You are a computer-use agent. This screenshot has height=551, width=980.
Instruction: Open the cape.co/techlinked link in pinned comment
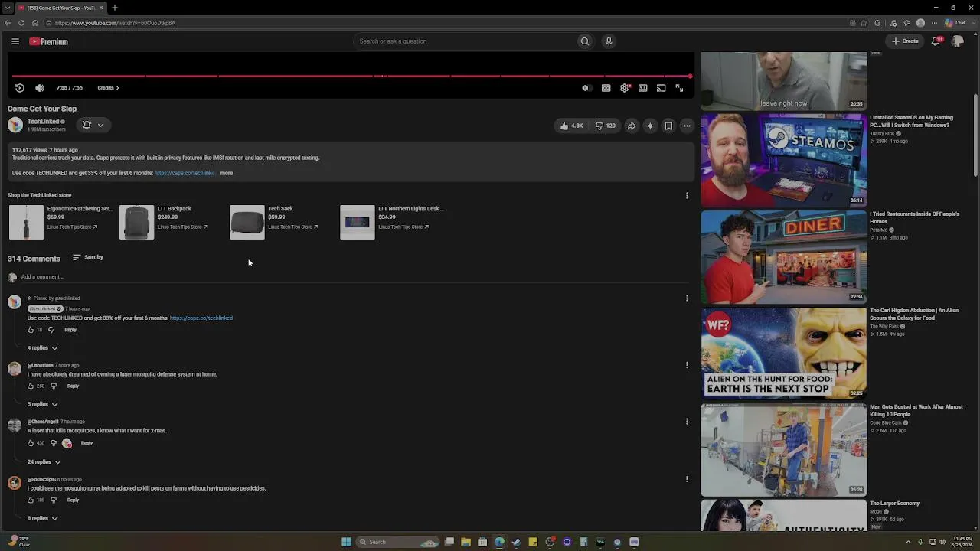pyautogui.click(x=201, y=318)
